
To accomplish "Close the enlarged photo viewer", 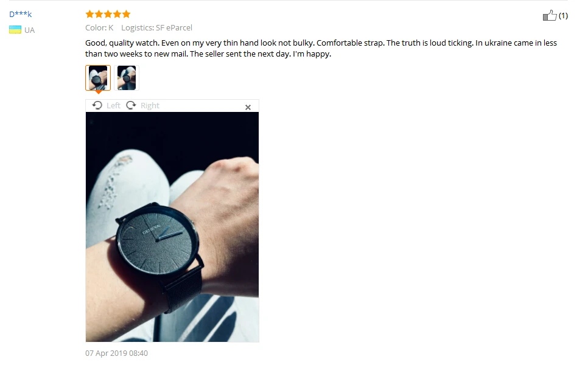I will tap(248, 107).
